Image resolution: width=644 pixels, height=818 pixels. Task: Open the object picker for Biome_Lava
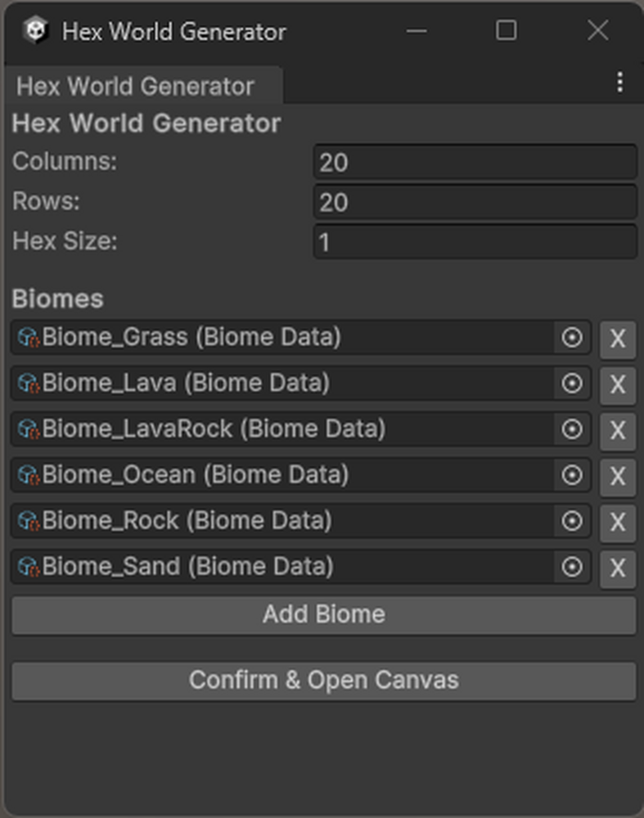click(x=572, y=384)
